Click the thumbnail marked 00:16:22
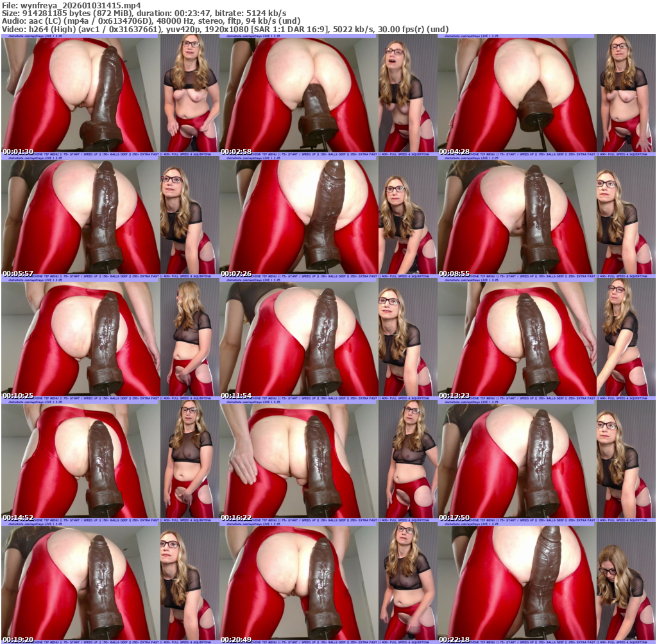Screen dimensions: 657x644 click(x=328, y=461)
